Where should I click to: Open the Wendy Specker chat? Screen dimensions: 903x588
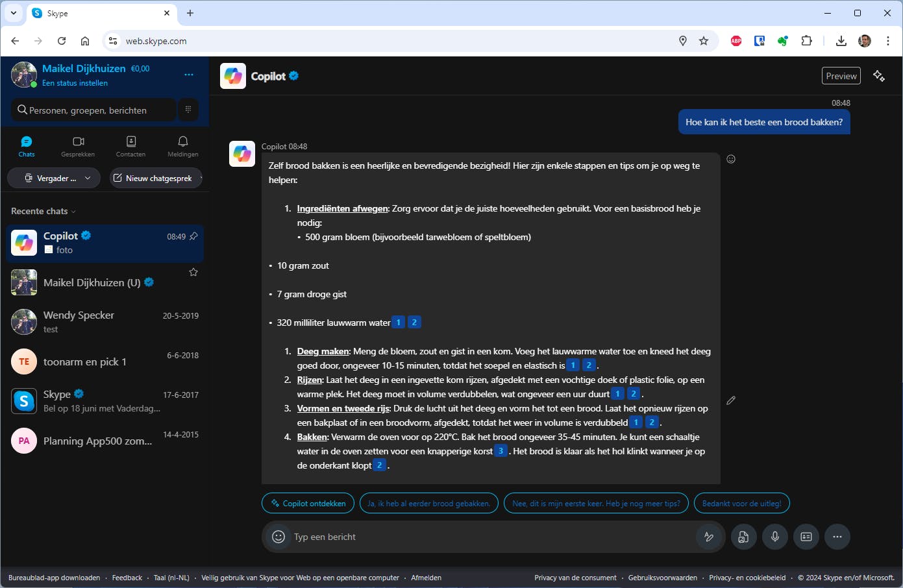click(x=105, y=322)
